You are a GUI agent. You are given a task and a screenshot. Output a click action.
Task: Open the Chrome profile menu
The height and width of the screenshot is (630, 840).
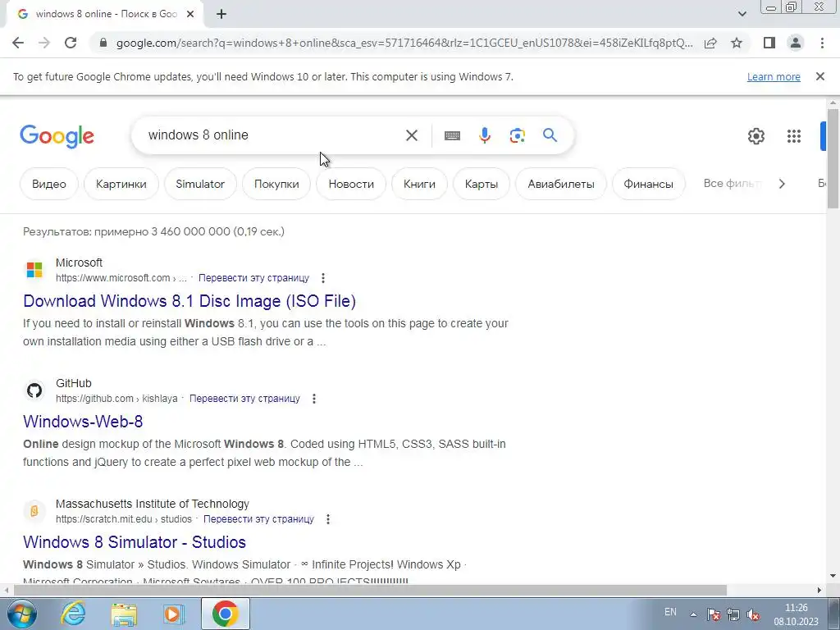[796, 43]
